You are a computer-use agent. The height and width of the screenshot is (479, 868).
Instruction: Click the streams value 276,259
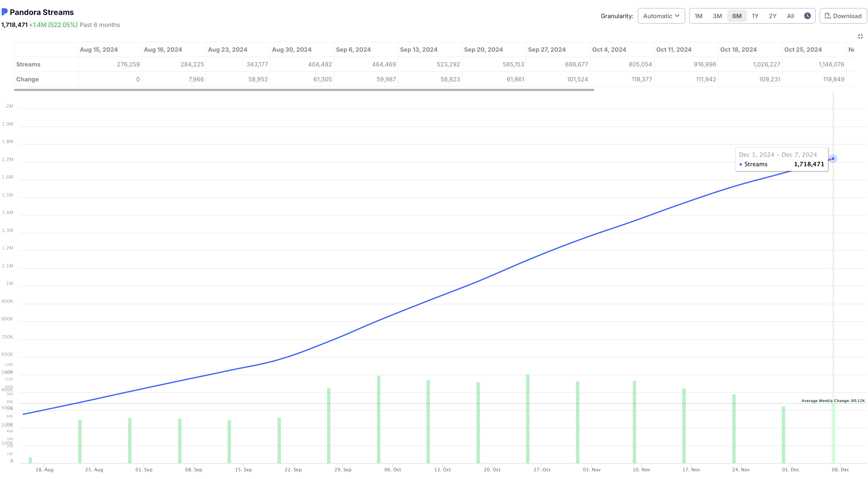pyautogui.click(x=128, y=65)
